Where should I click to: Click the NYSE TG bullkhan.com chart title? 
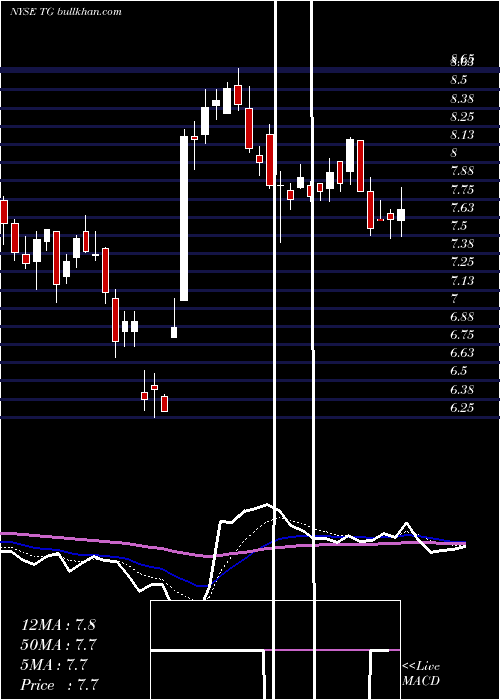tap(66, 12)
